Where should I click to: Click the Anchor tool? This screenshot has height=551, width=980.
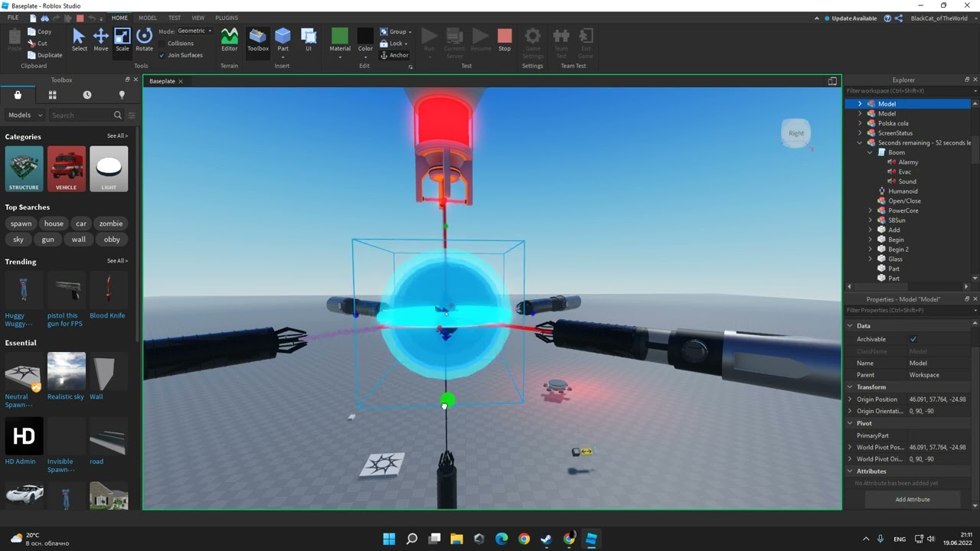click(395, 55)
